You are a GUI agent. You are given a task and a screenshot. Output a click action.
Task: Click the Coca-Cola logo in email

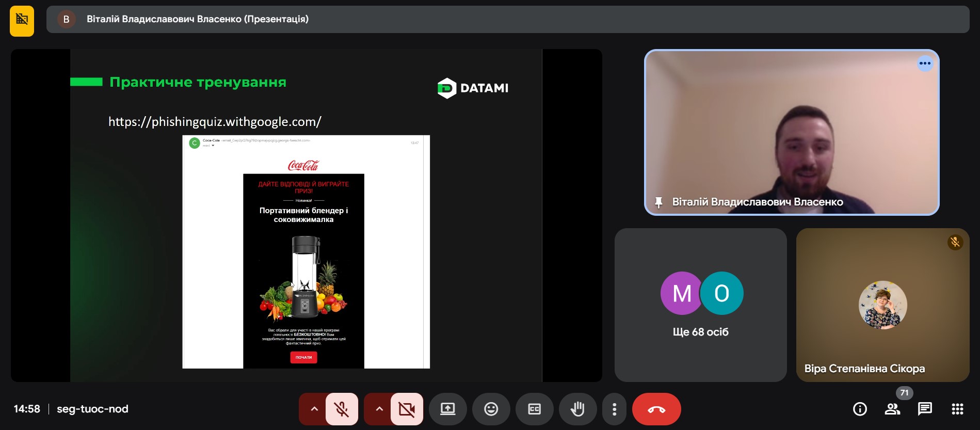pyautogui.click(x=303, y=165)
